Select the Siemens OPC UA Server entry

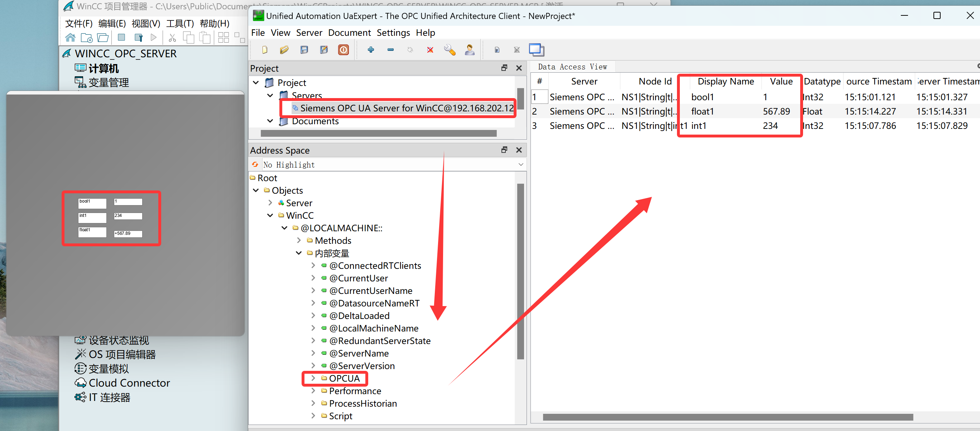point(406,108)
